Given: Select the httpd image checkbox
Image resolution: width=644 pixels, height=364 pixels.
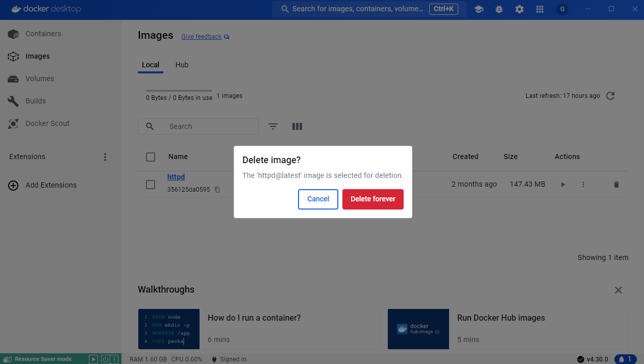Looking at the screenshot, I should (x=151, y=185).
